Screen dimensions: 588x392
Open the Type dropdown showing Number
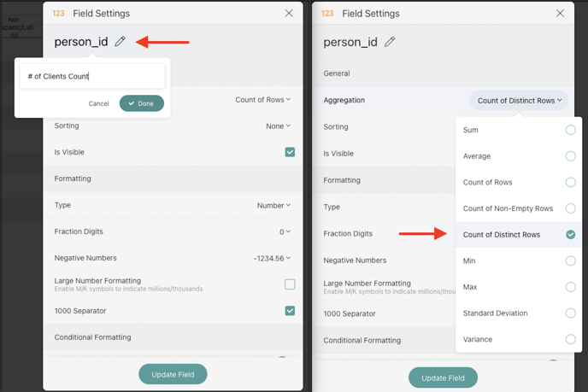[x=274, y=206]
